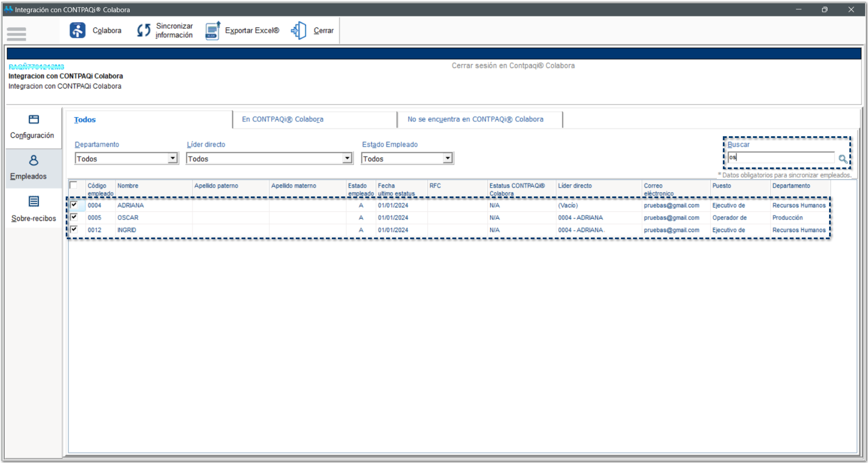This screenshot has height=463, width=868.
Task: Uncheck the checkbox for employee ADRIANA
Action: [74, 205]
